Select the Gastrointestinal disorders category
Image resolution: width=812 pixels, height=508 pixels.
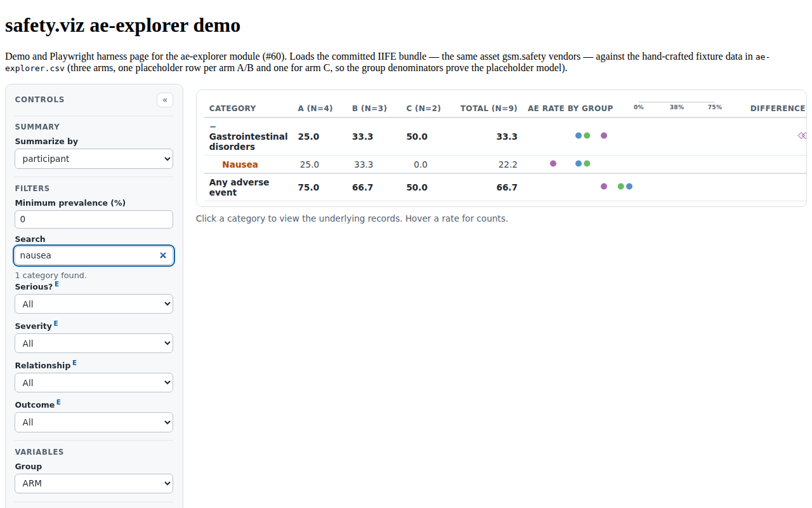248,142
